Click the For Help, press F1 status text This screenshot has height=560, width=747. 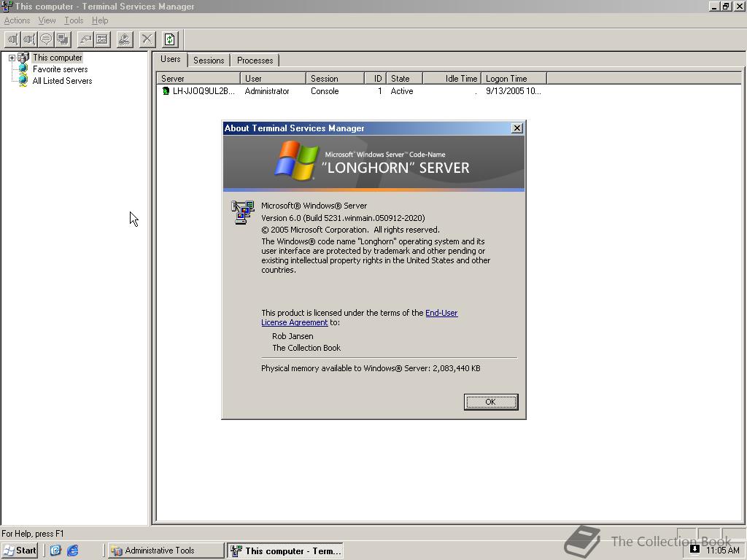pos(32,533)
